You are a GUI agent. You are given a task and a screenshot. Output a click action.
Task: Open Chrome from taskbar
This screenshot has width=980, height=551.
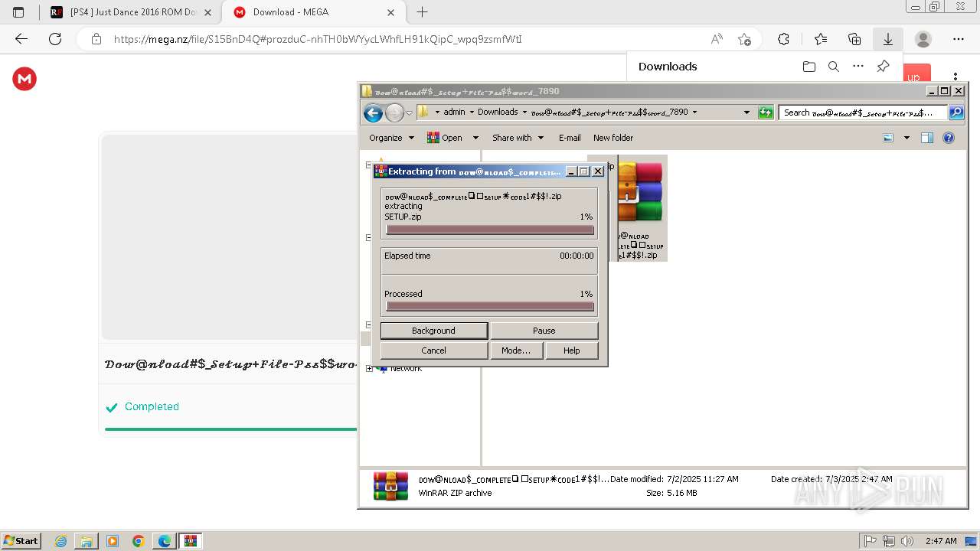(139, 540)
